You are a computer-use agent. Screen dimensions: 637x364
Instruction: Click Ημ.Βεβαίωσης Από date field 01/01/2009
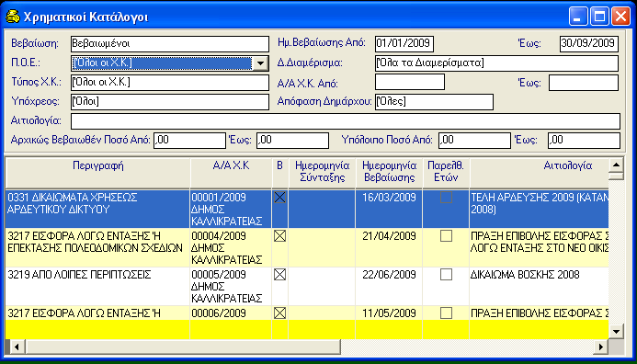pos(404,44)
